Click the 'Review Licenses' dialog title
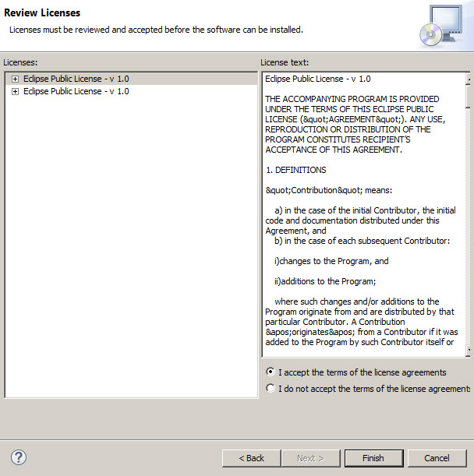 point(42,13)
